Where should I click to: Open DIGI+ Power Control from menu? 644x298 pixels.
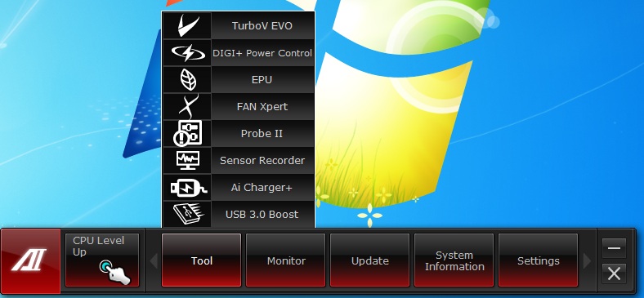coord(262,53)
